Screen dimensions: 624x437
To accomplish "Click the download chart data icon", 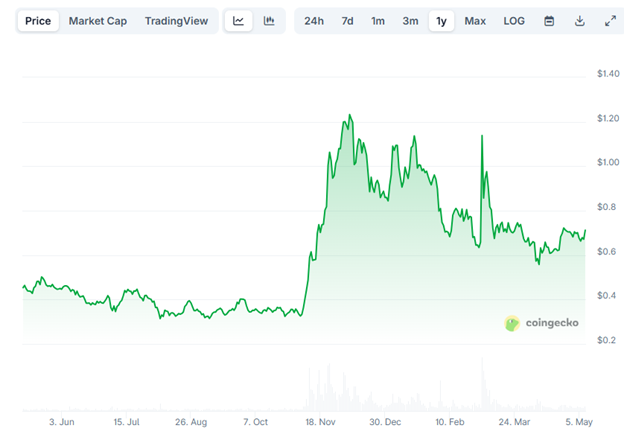I will [580, 21].
